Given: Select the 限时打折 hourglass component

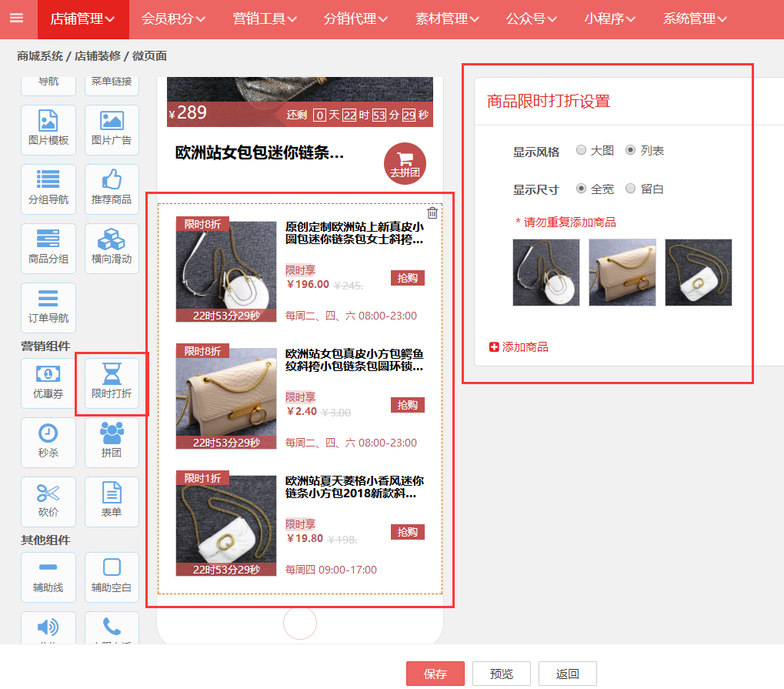Looking at the screenshot, I should [x=112, y=383].
